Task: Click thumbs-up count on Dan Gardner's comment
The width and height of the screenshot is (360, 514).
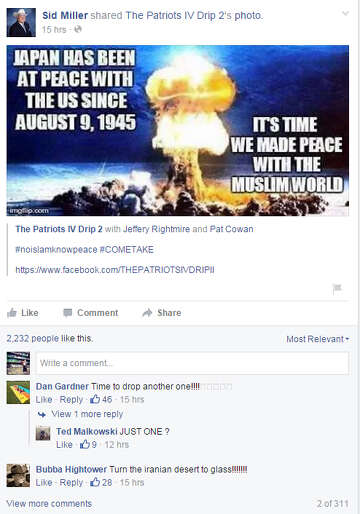Action: (101, 399)
